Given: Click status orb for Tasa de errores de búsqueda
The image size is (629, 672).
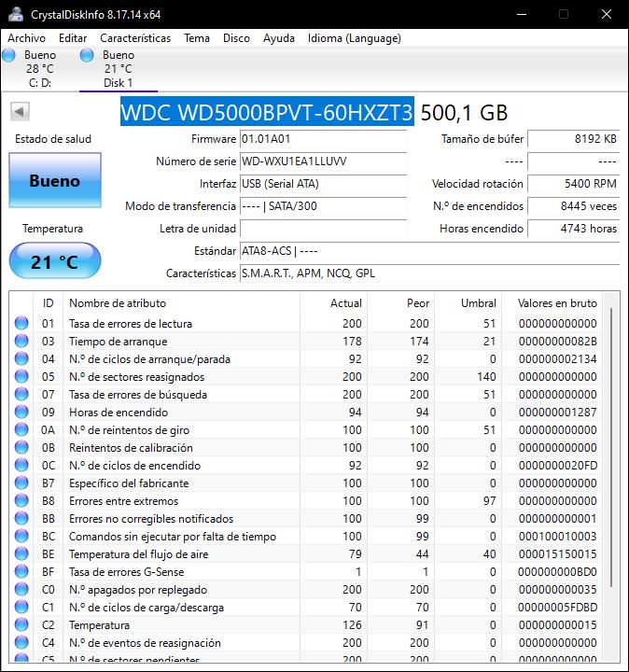Looking at the screenshot, I should (x=21, y=394).
